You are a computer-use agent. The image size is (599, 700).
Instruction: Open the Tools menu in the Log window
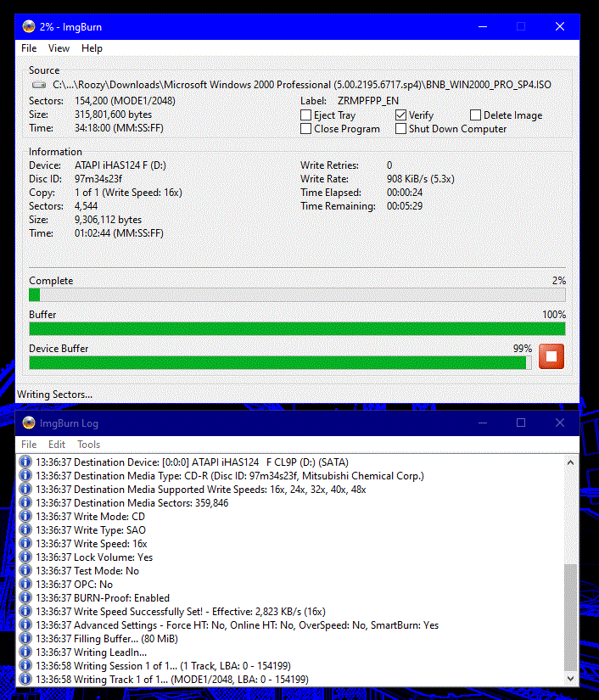[x=89, y=445]
